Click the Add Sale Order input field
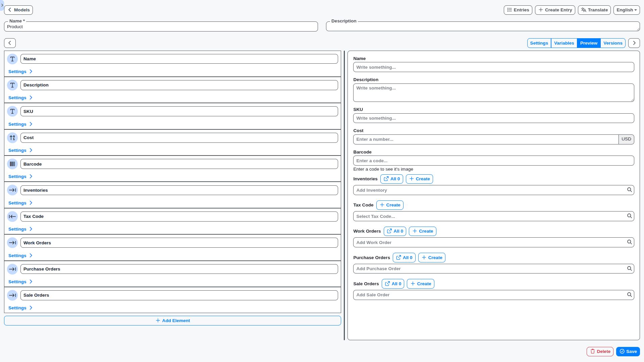644x362 pixels. pos(470,295)
